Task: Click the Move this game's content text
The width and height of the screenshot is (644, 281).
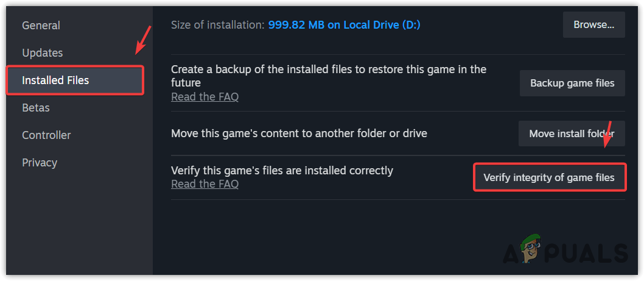Action: click(x=299, y=133)
